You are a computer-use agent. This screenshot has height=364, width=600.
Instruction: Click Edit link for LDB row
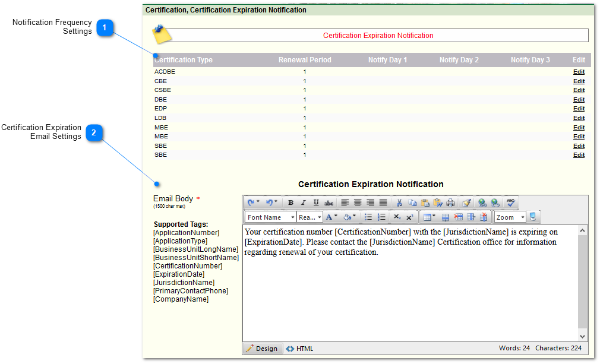click(579, 118)
